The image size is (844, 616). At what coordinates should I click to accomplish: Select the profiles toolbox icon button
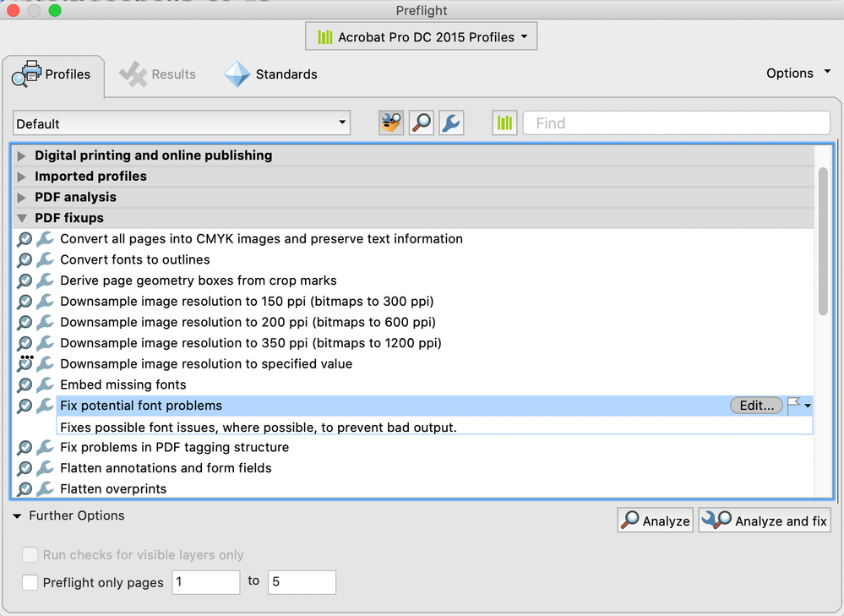point(391,123)
